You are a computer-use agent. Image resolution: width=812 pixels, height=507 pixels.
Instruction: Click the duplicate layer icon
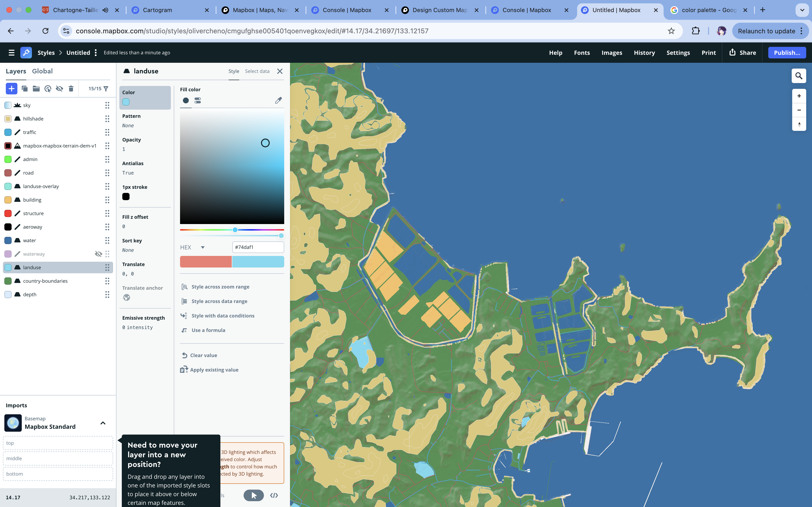(x=24, y=89)
